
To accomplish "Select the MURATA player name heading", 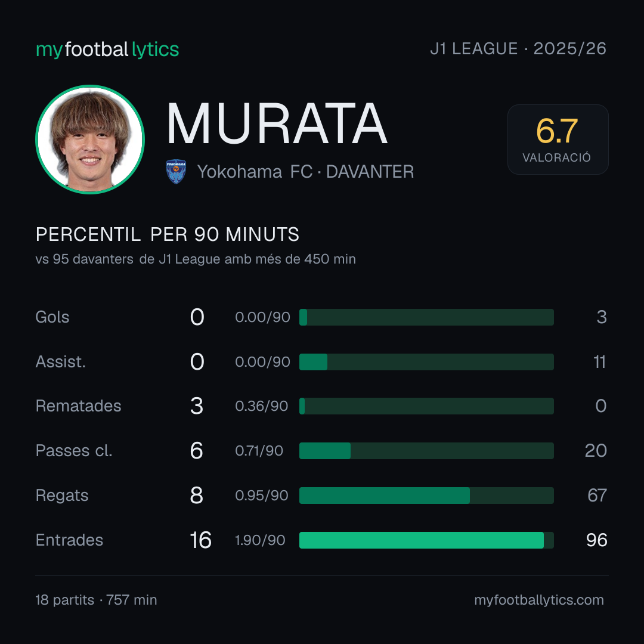I will (x=277, y=123).
